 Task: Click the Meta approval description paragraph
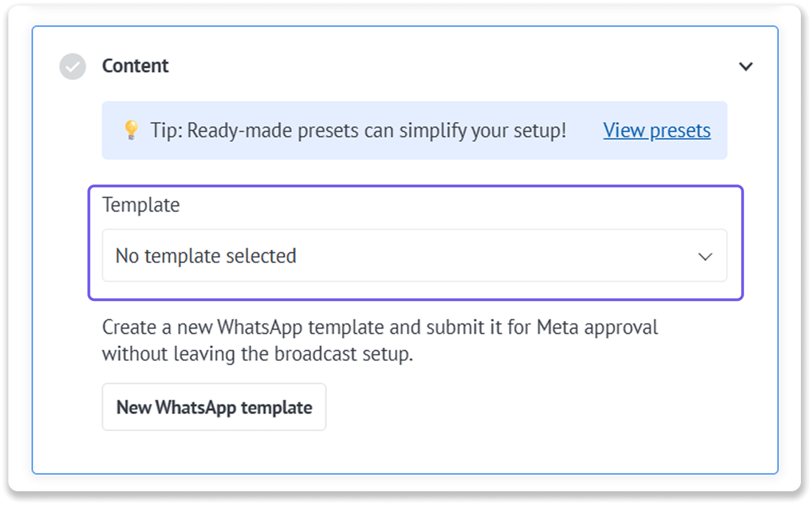coord(380,340)
